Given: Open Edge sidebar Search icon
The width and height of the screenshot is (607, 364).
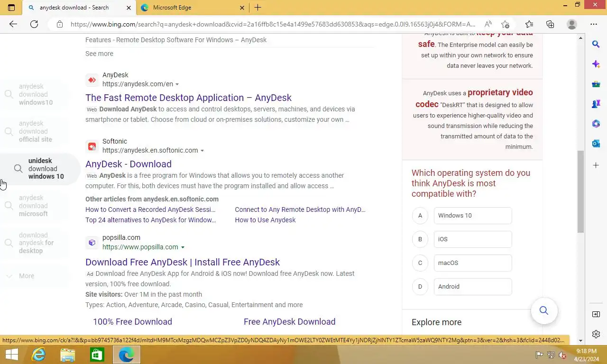Looking at the screenshot, I should tap(596, 44).
